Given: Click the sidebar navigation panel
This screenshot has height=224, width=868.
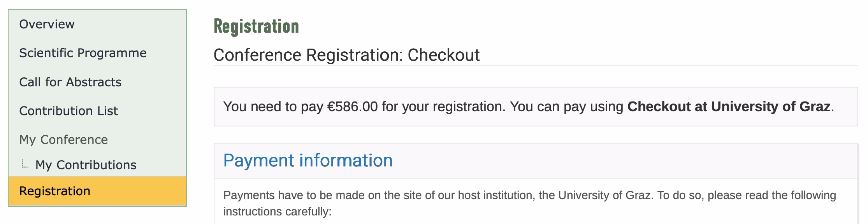Looking at the screenshot, I should click(97, 109).
